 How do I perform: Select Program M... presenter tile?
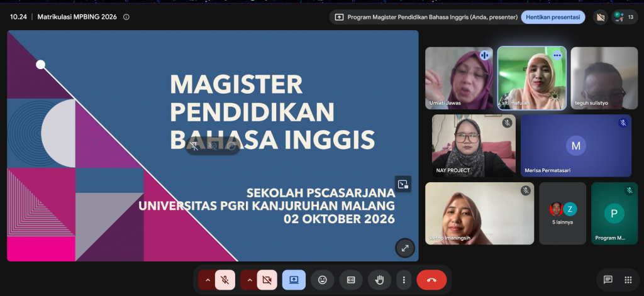tap(614, 214)
